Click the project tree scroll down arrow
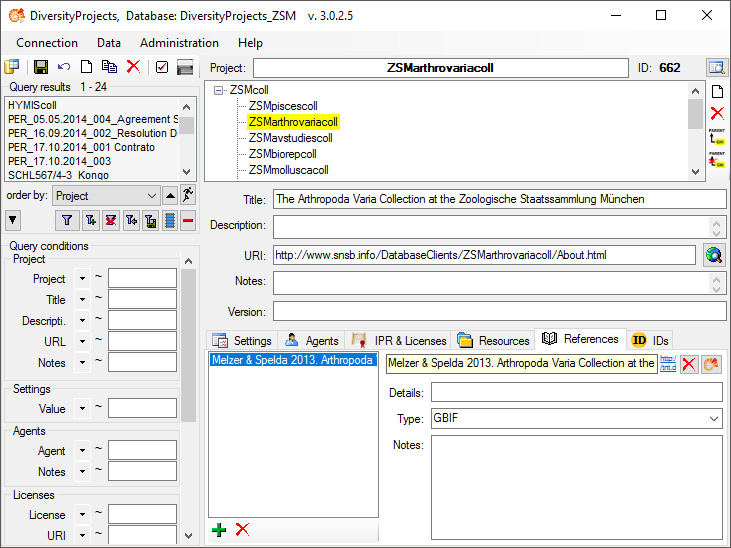 click(696, 172)
